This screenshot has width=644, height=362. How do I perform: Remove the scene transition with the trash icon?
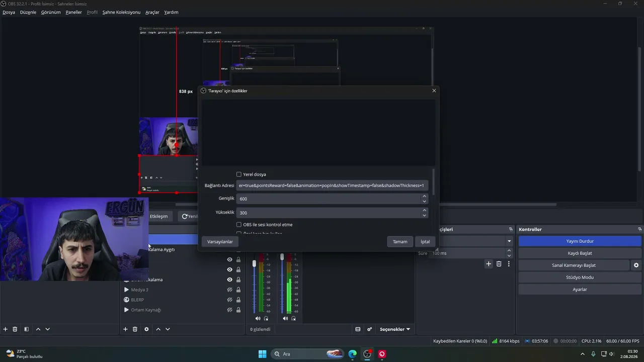pyautogui.click(x=499, y=264)
